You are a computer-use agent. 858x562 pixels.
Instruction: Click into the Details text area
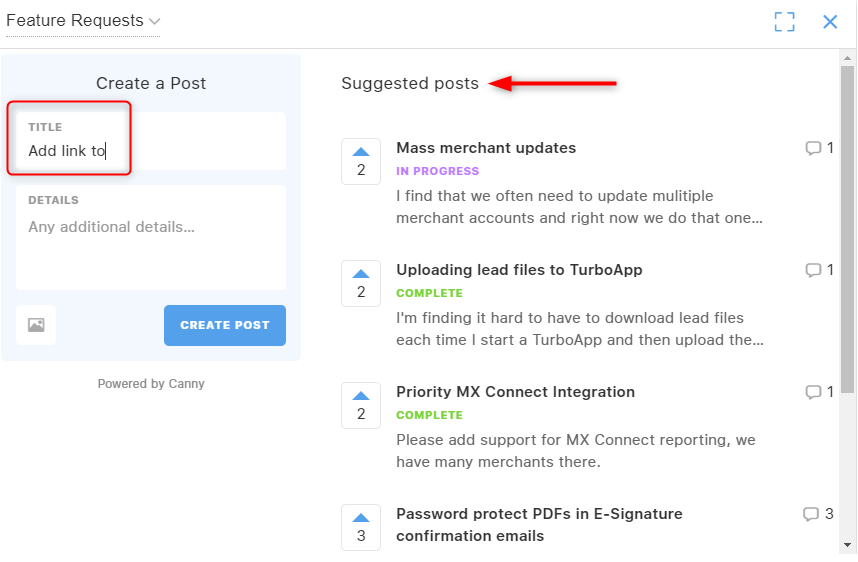[151, 237]
